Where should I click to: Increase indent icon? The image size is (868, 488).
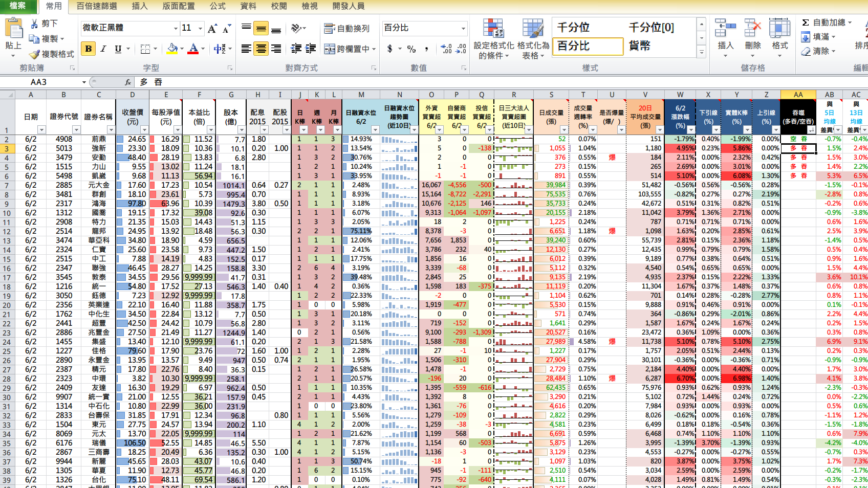pos(311,49)
